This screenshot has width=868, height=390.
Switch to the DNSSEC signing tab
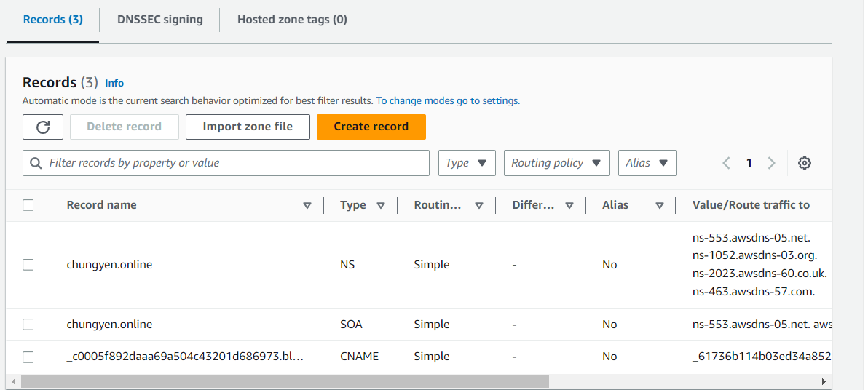[x=160, y=20]
